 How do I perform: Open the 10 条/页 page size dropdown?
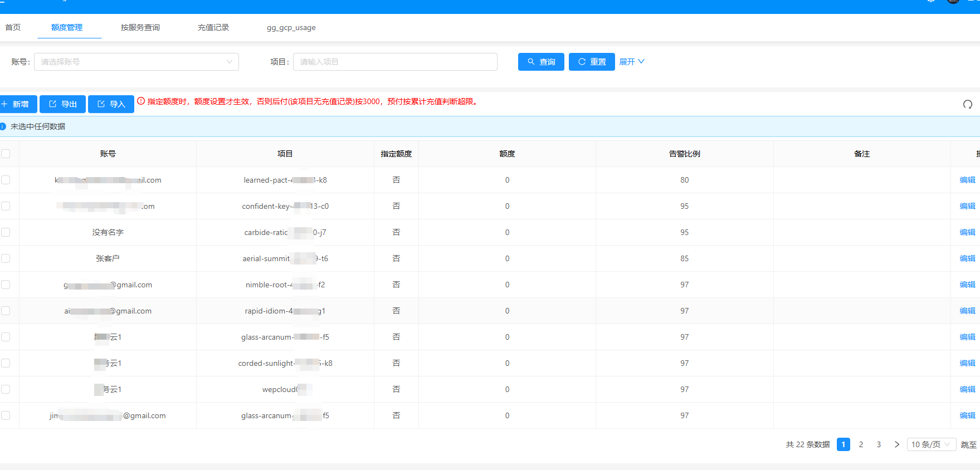931,444
